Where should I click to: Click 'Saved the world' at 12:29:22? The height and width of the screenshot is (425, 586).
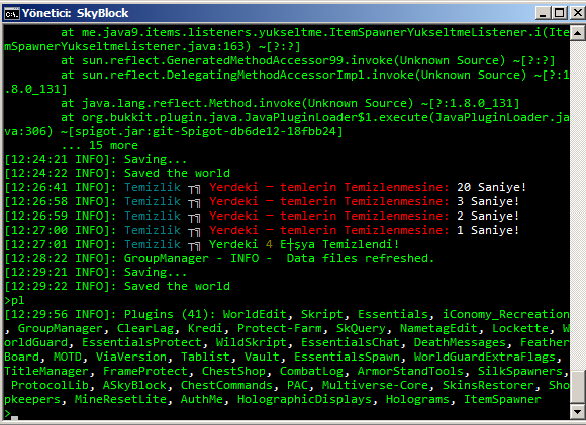(177, 286)
